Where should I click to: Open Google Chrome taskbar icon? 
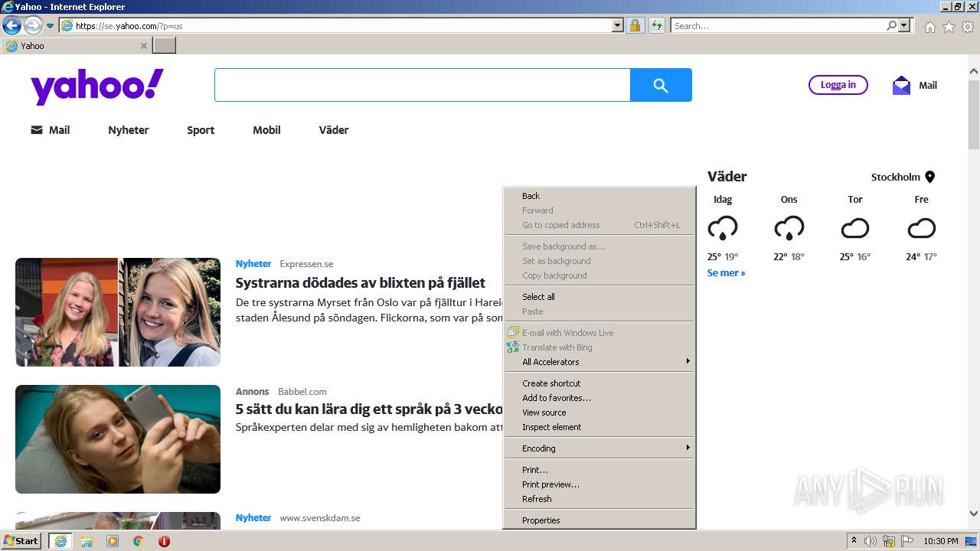tap(139, 541)
